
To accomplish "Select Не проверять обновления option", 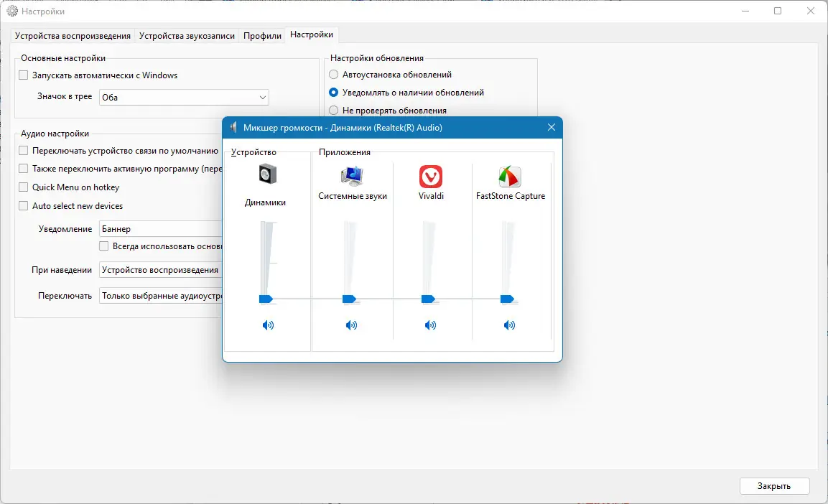I will [x=334, y=111].
